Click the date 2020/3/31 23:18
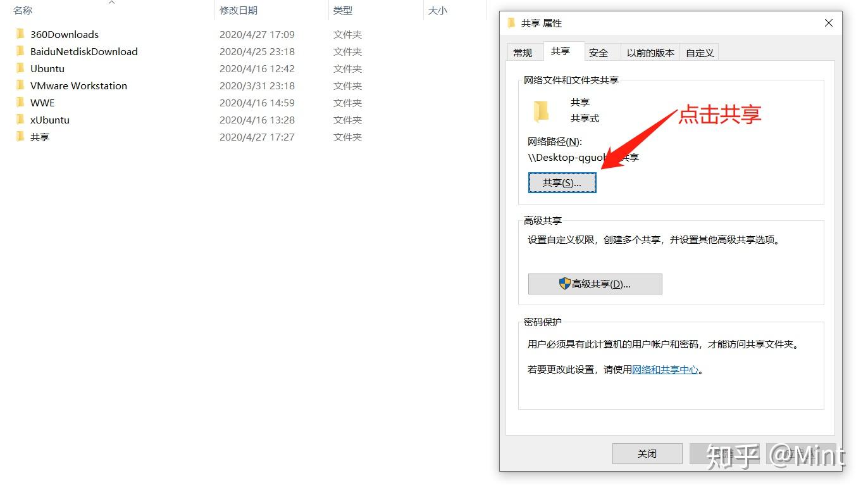This screenshot has width=868, height=492. [257, 85]
